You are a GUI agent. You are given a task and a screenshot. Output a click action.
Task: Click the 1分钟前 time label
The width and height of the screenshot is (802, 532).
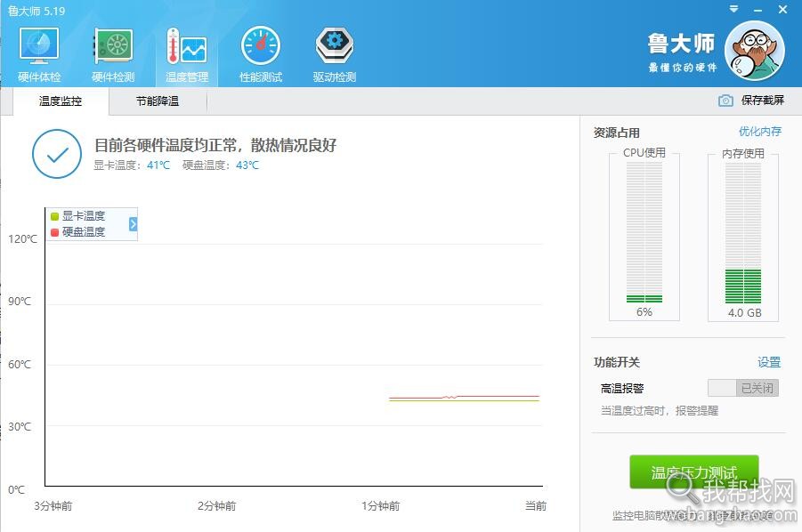click(381, 506)
